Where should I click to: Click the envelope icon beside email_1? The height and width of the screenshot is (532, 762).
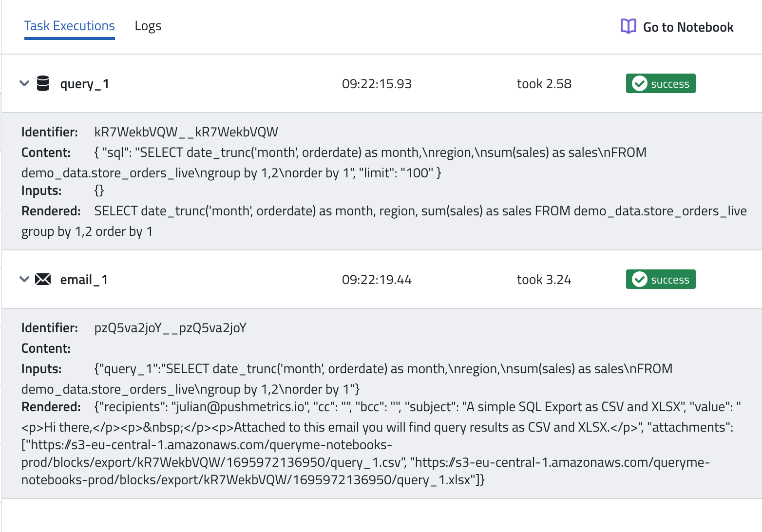(x=43, y=280)
